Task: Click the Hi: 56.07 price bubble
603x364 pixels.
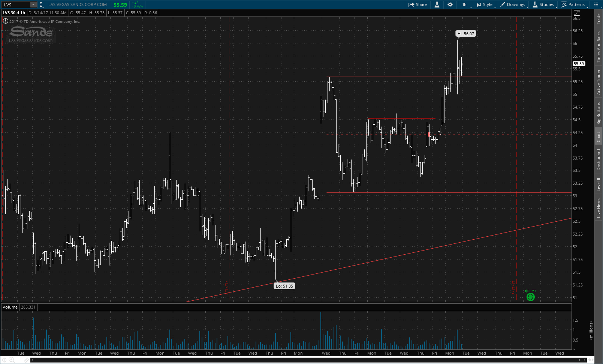Action: 466,34
